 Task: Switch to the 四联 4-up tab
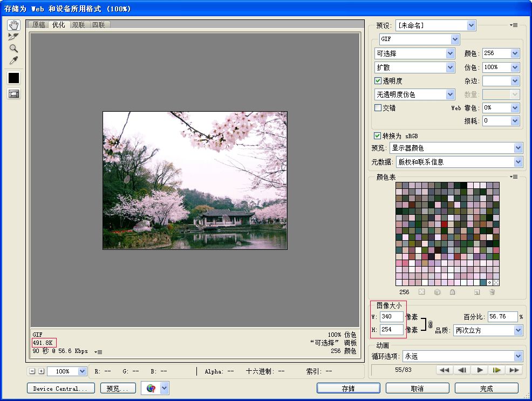click(x=99, y=25)
